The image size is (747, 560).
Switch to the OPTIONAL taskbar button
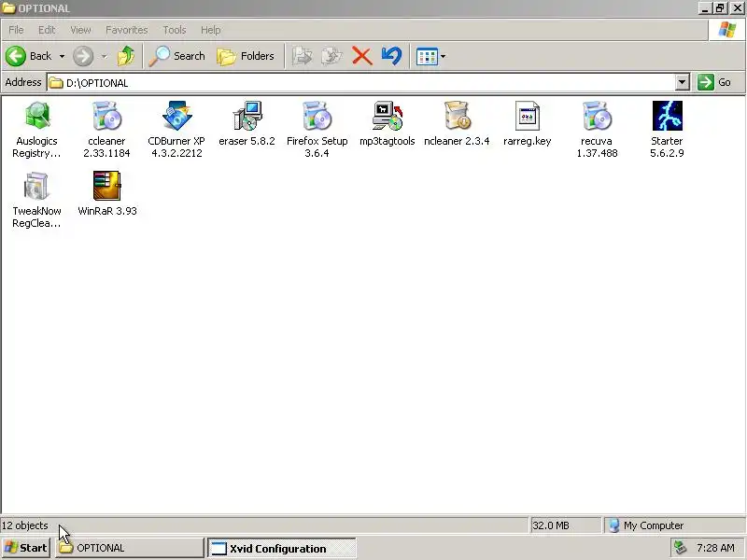pyautogui.click(x=130, y=548)
